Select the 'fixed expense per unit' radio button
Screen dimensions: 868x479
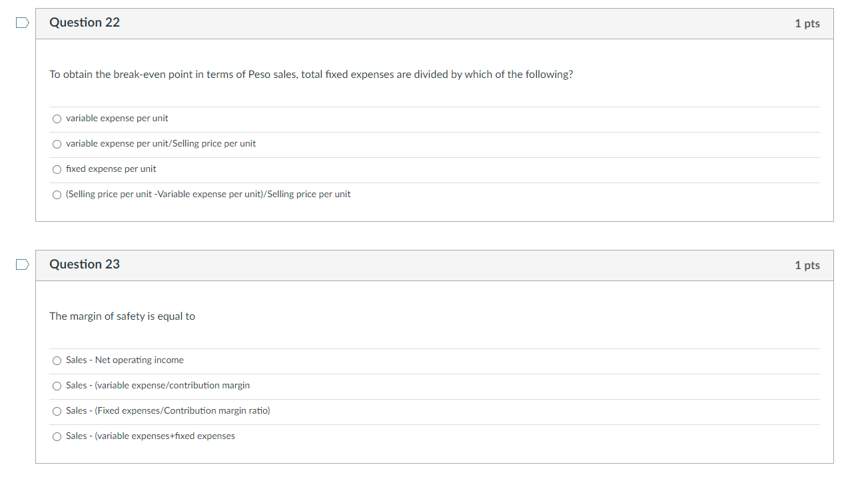[57, 169]
